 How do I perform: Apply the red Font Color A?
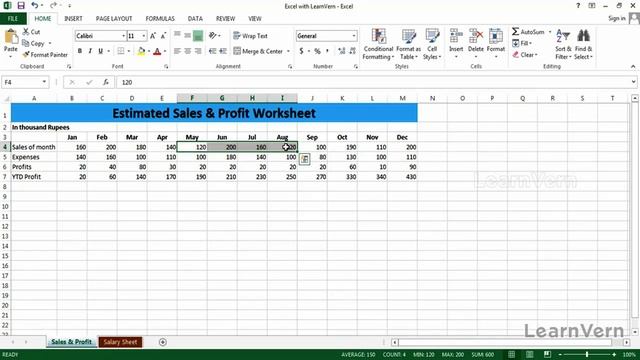(157, 51)
